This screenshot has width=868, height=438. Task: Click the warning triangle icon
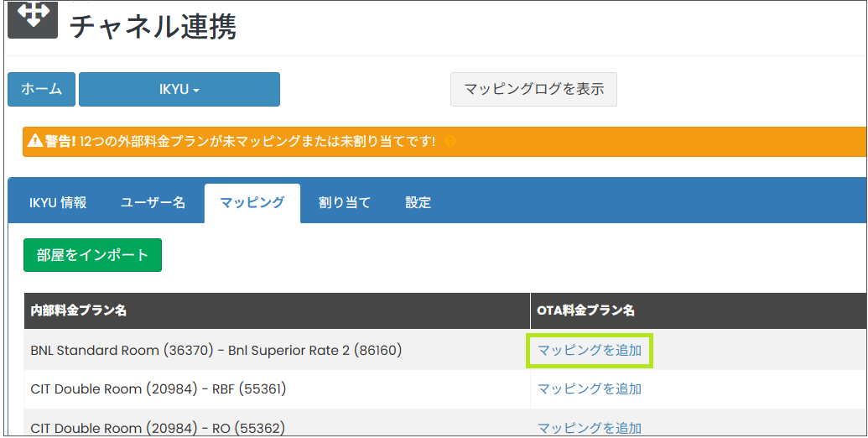click(36, 142)
